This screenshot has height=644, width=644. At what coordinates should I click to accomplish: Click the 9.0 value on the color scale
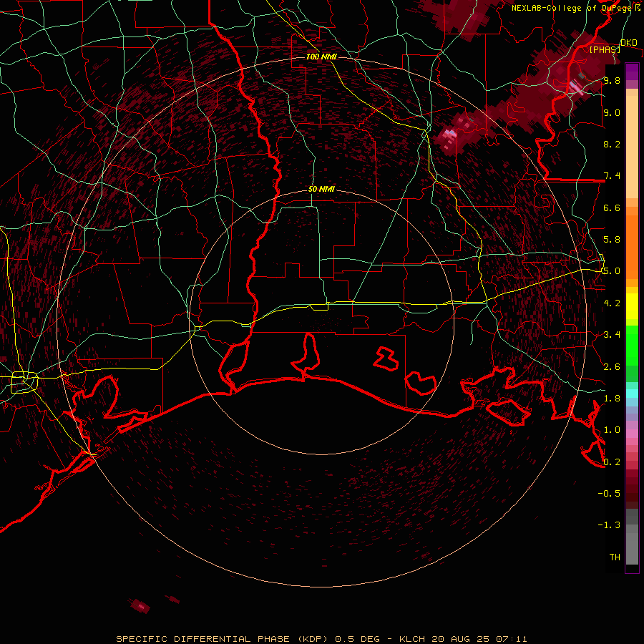[612, 112]
